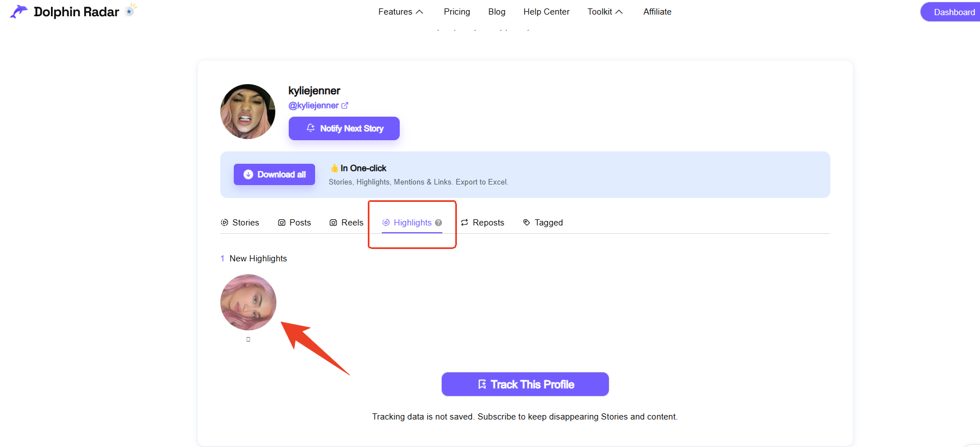The width and height of the screenshot is (980, 447).
Task: Select the Highlights tab
Action: coord(412,223)
